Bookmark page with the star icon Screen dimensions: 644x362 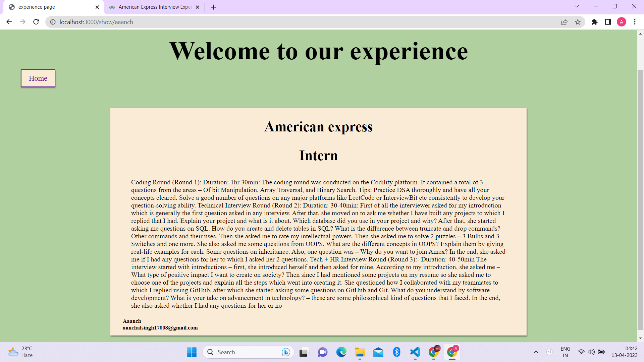[x=578, y=22]
